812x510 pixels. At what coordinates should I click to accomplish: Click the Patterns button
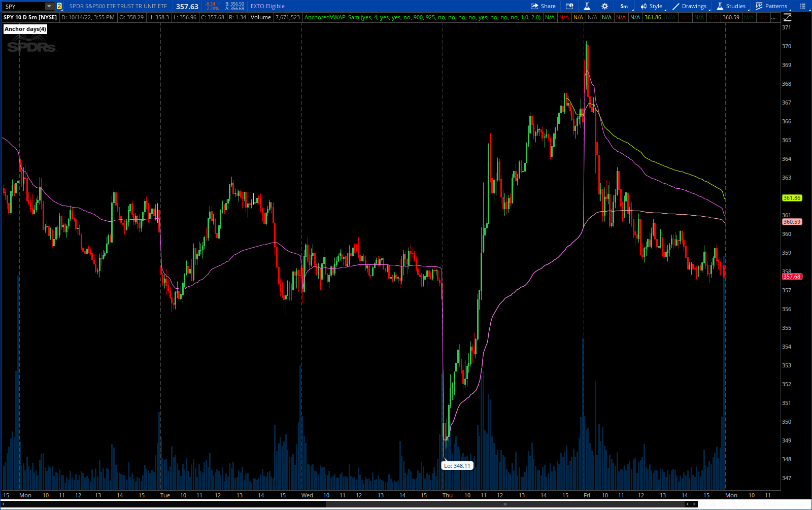771,6
